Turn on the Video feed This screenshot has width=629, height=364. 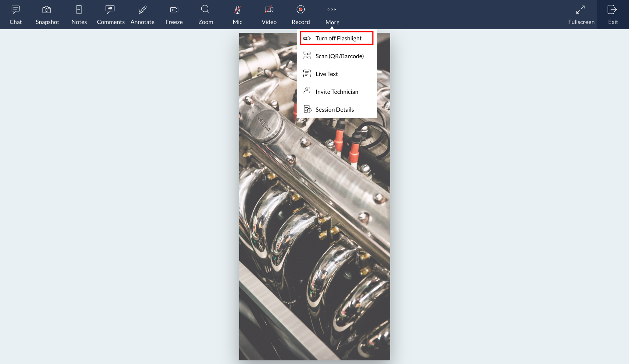point(269,15)
